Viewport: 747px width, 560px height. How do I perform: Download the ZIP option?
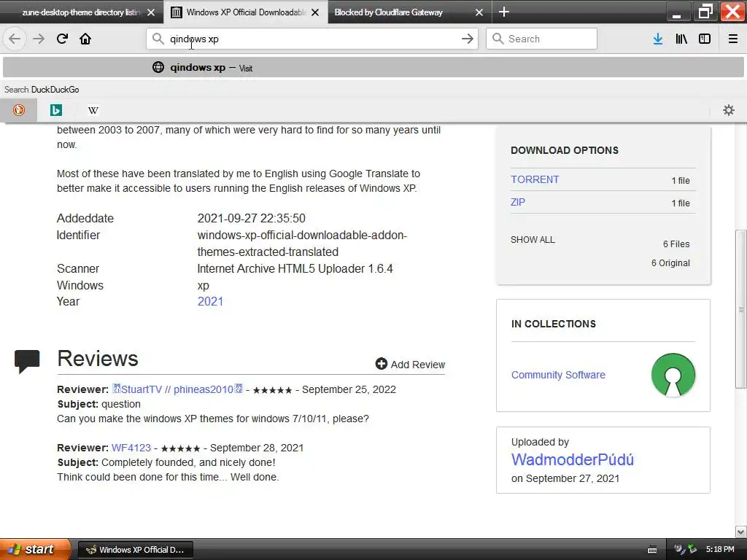coord(517,202)
